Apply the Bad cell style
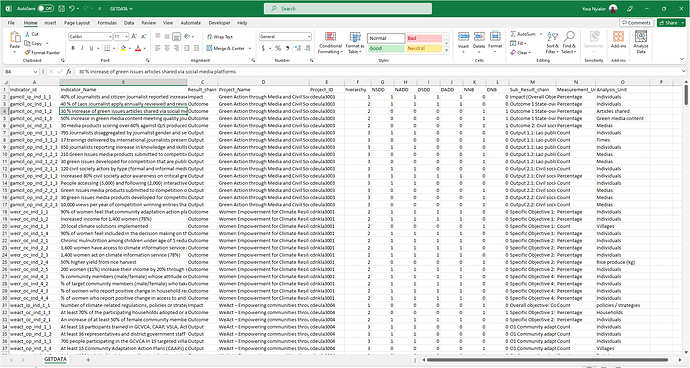Image resolution: width=690 pixels, height=368 pixels. pos(424,38)
